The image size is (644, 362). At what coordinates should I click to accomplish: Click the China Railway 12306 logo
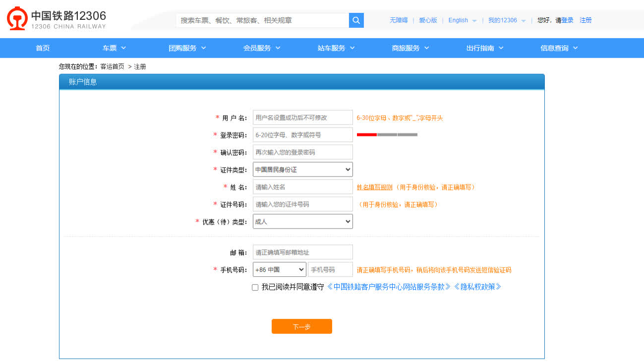(57, 19)
